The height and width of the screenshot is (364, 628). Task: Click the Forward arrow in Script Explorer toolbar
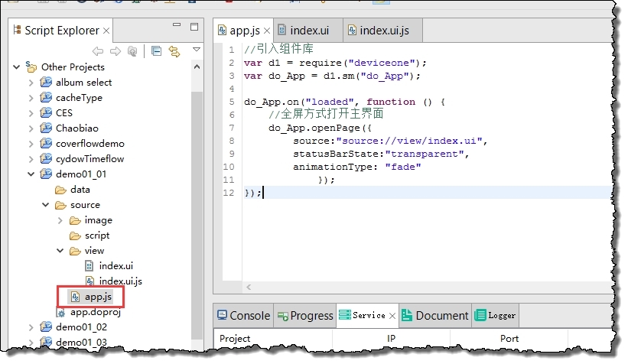click(116, 51)
